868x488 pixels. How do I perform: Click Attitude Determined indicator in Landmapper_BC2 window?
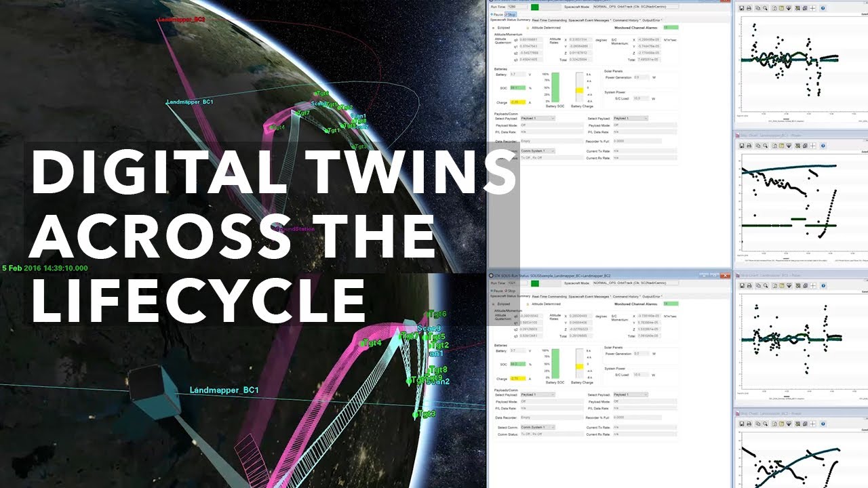point(544,304)
